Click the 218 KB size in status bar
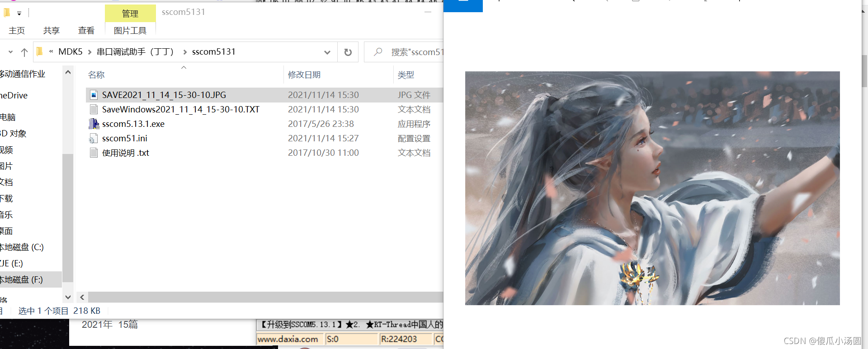 tap(87, 311)
